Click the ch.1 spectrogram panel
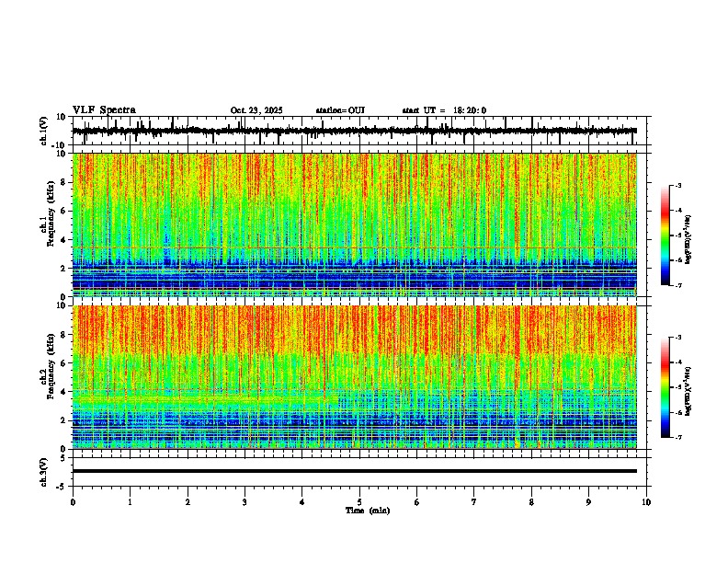This screenshot has height=563, width=728. [354, 224]
